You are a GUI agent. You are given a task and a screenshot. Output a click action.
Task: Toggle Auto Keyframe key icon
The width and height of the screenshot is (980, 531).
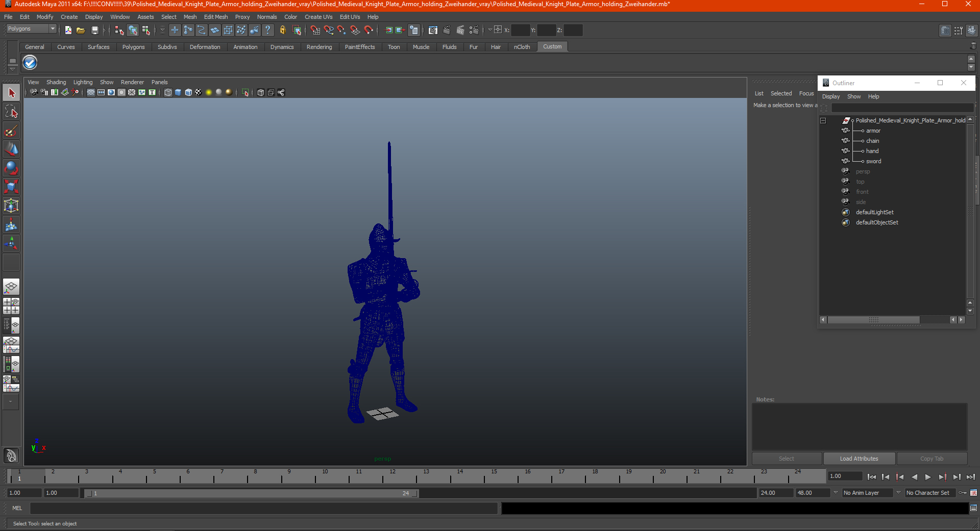click(x=963, y=493)
